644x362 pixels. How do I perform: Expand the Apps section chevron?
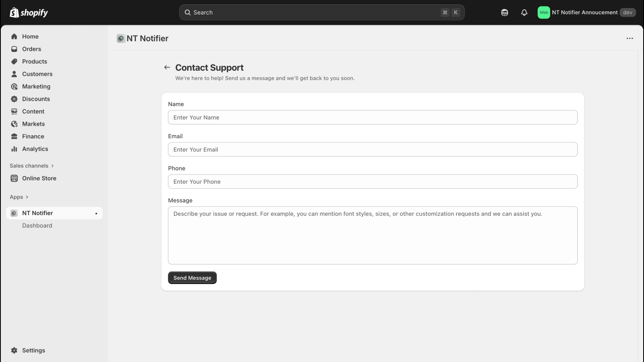[27, 197]
